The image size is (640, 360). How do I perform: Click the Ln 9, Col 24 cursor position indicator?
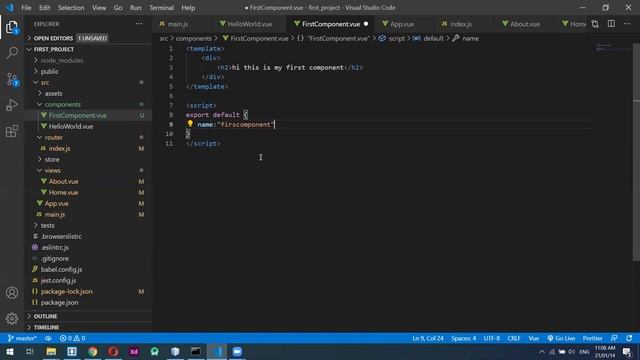[428, 338]
